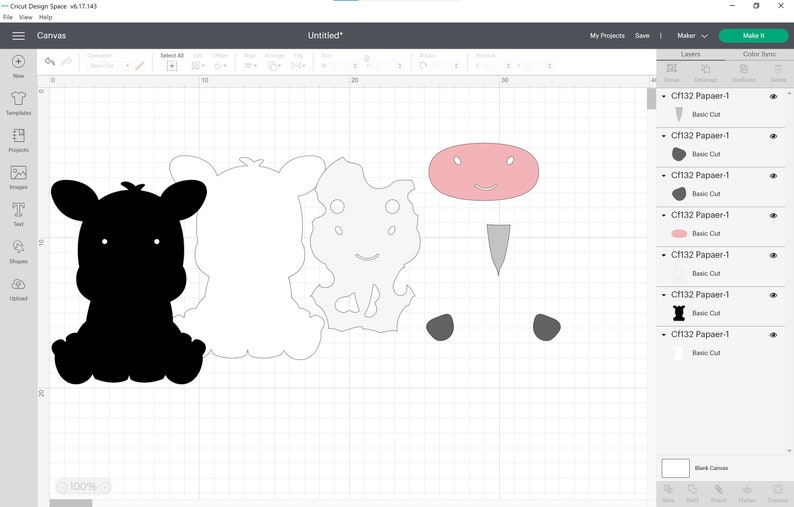The width and height of the screenshot is (794, 507).
Task: Switch to the Layers tab
Action: tap(691, 54)
